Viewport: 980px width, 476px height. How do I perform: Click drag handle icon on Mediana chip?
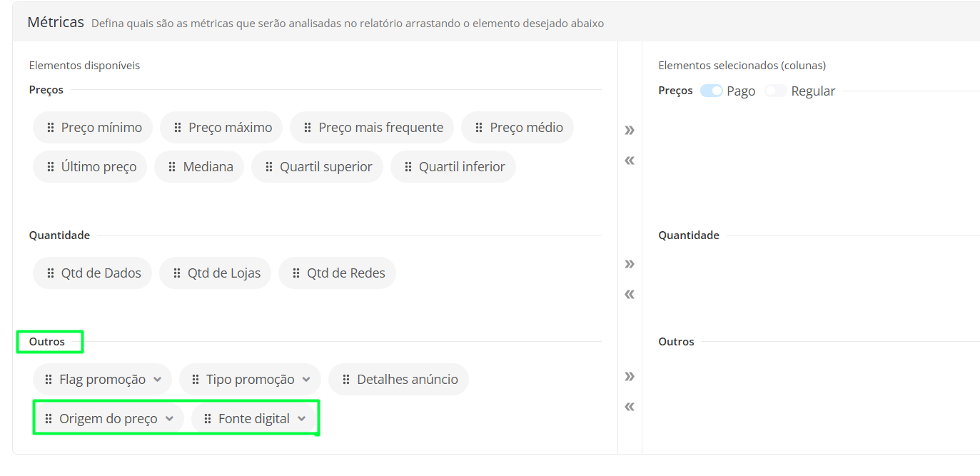point(172,167)
